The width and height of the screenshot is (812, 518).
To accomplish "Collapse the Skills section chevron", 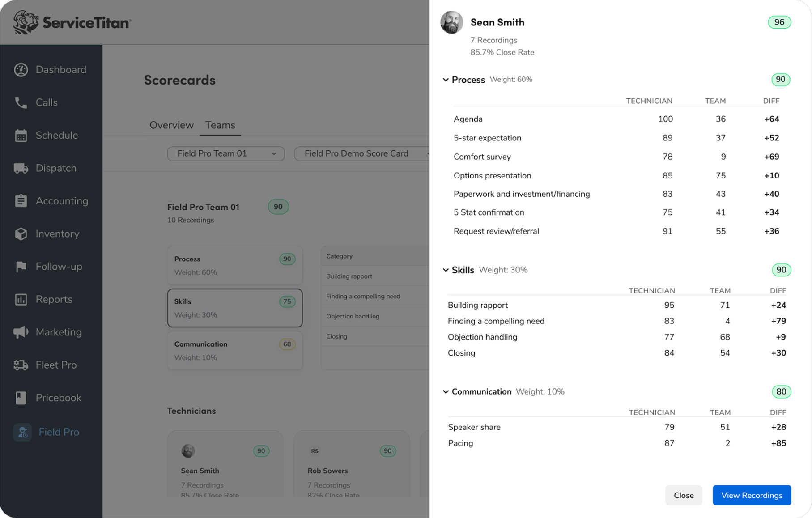I will tap(446, 270).
